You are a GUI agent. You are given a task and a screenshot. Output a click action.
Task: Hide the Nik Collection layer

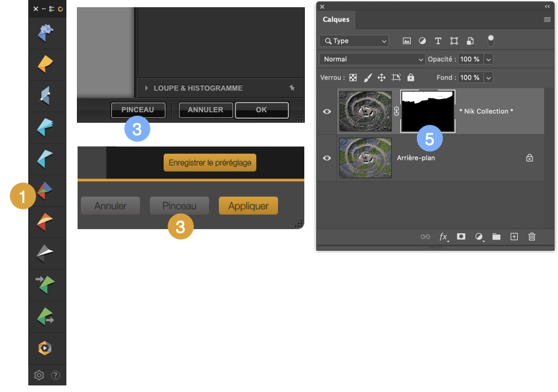click(x=327, y=112)
